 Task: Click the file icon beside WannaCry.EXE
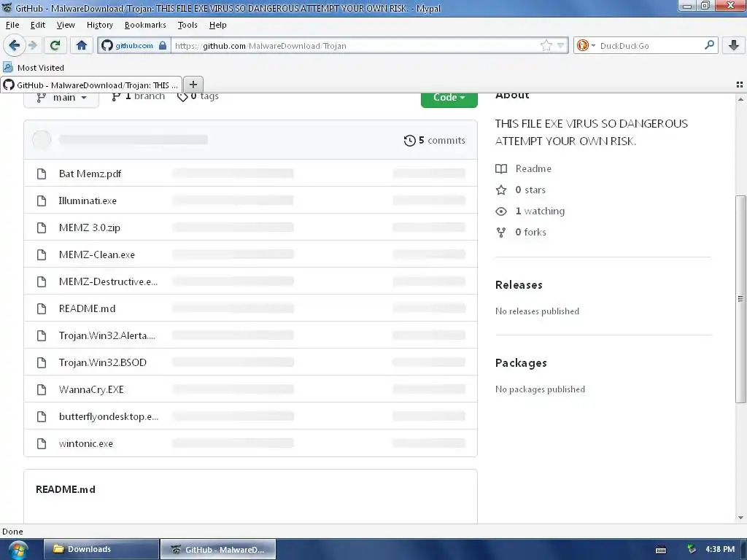click(42, 389)
